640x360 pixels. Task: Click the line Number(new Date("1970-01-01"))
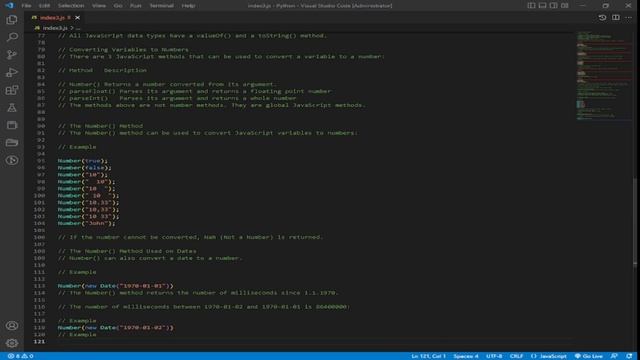click(x=115, y=286)
